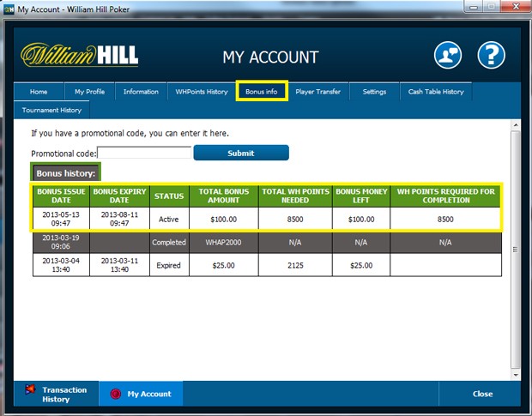Click the 8500 points required for completion cell
This screenshot has height=416, width=532.
pyautogui.click(x=445, y=219)
